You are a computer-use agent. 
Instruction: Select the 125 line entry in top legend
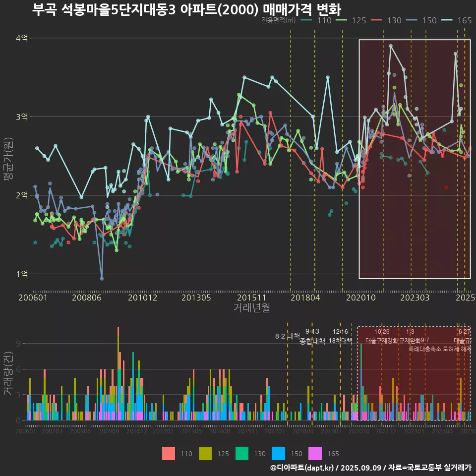351,20
